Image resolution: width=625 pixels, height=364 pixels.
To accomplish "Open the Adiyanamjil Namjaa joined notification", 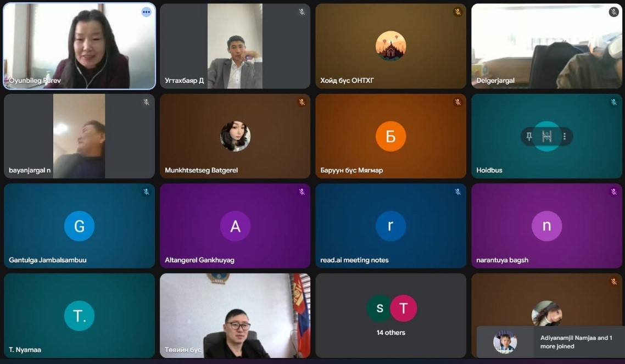I will pyautogui.click(x=550, y=341).
